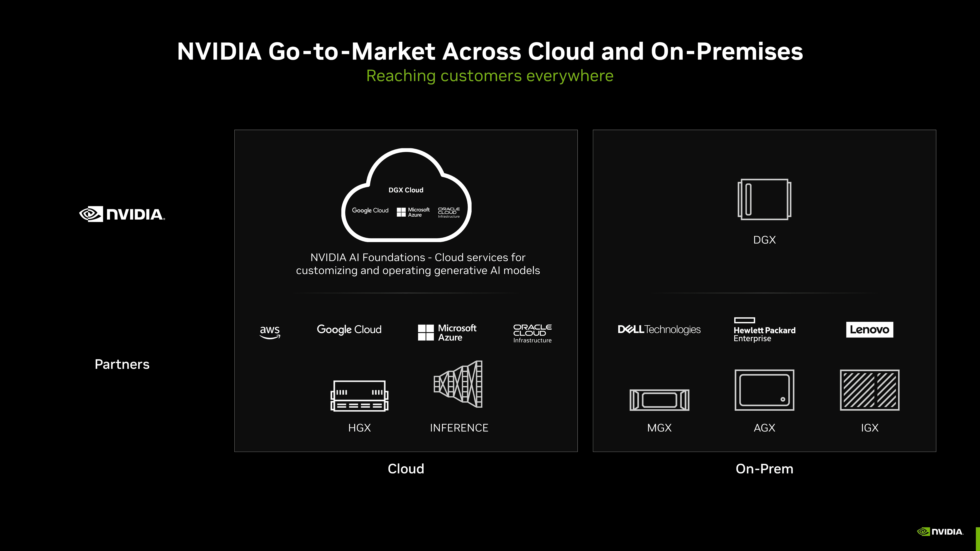This screenshot has width=980, height=551.
Task: Click the Hewlett Packard Enterprise logo
Action: [764, 330]
